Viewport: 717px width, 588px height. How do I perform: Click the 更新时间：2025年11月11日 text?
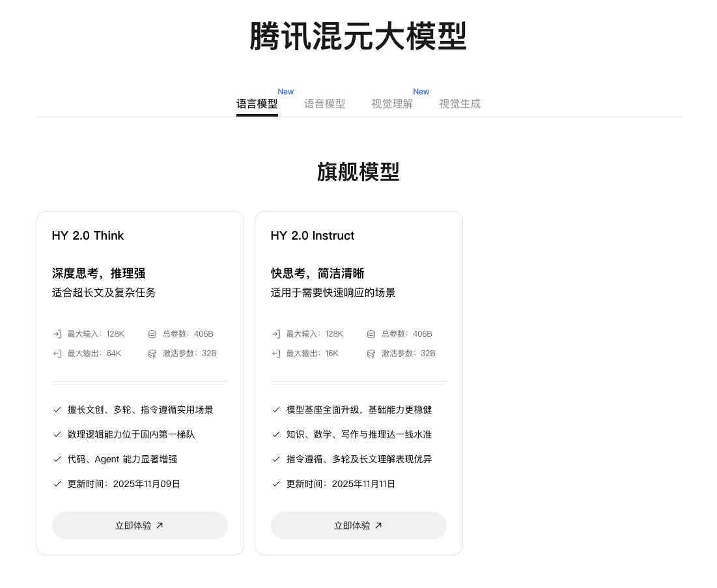[x=341, y=484]
